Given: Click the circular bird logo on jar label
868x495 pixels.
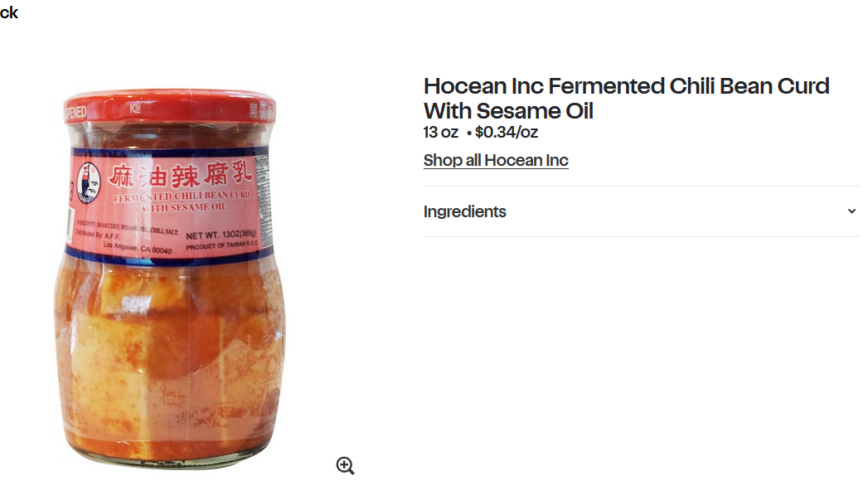Looking at the screenshot, I should click(88, 182).
